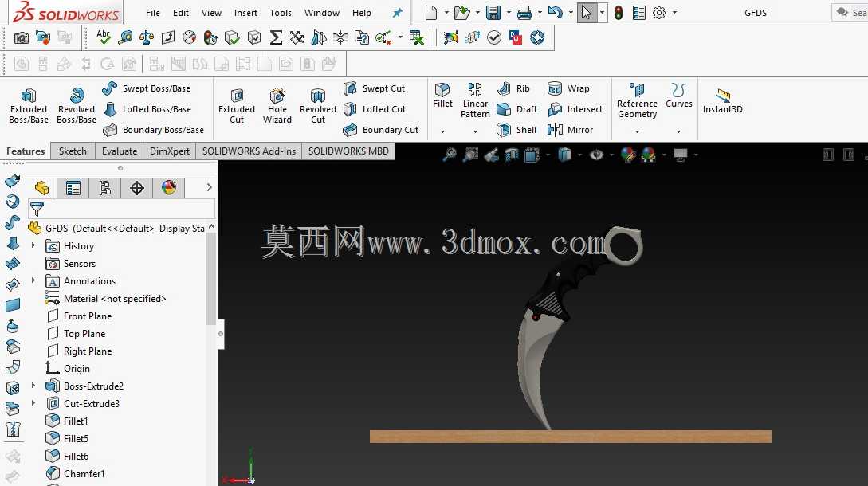The width and height of the screenshot is (868, 486).
Task: Open the Insert menu
Action: click(245, 13)
